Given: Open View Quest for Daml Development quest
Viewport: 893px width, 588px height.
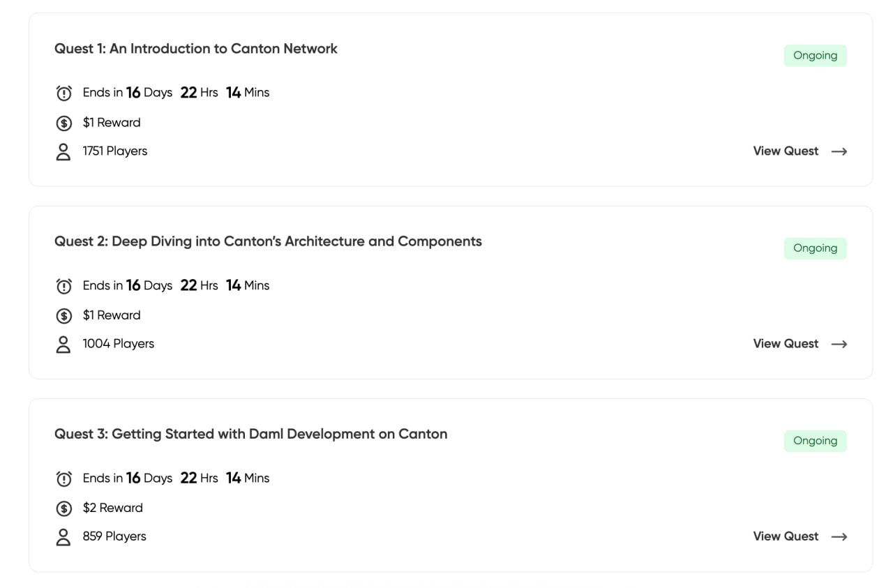Looking at the screenshot, I should tap(786, 536).
